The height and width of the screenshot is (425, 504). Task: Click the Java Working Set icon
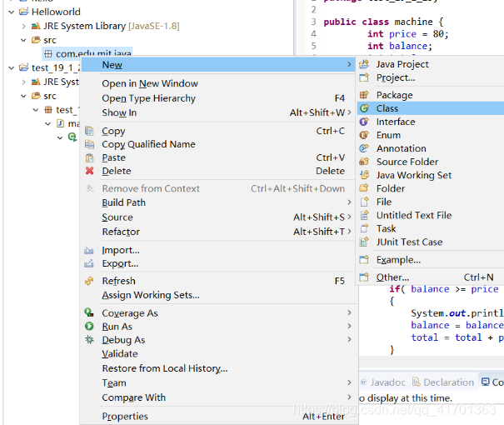(364, 175)
